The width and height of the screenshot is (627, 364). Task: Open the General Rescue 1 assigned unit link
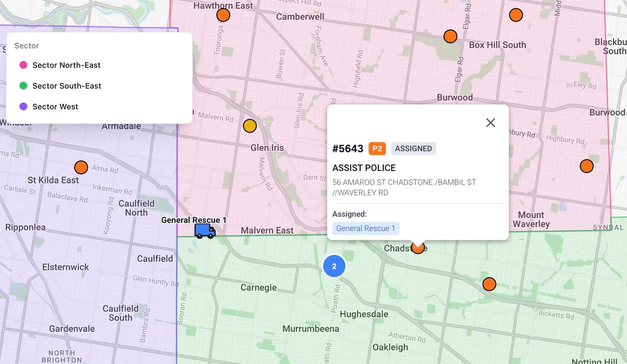[x=366, y=228]
